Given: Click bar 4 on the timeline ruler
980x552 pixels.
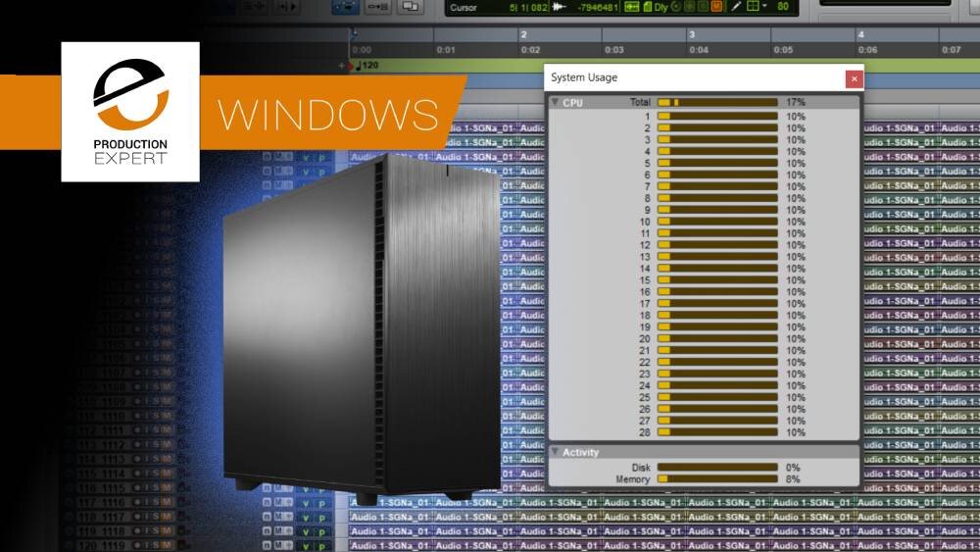Looking at the screenshot, I should pyautogui.click(x=860, y=35).
